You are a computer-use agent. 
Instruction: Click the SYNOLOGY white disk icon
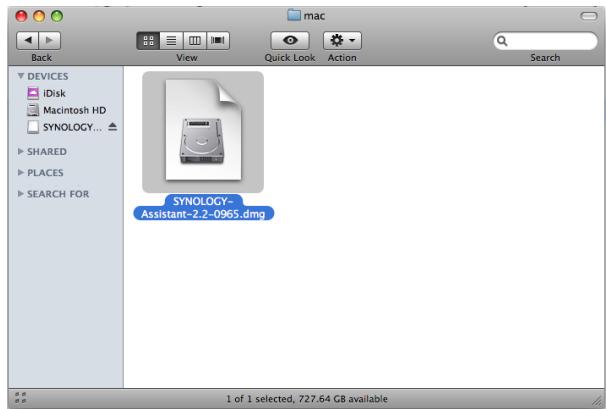[x=33, y=127]
